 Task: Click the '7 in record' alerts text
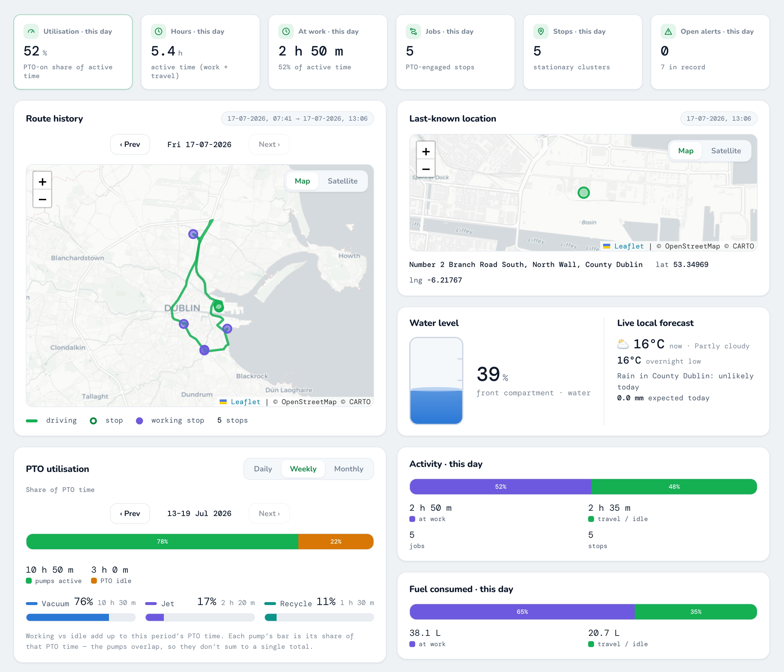coord(683,67)
